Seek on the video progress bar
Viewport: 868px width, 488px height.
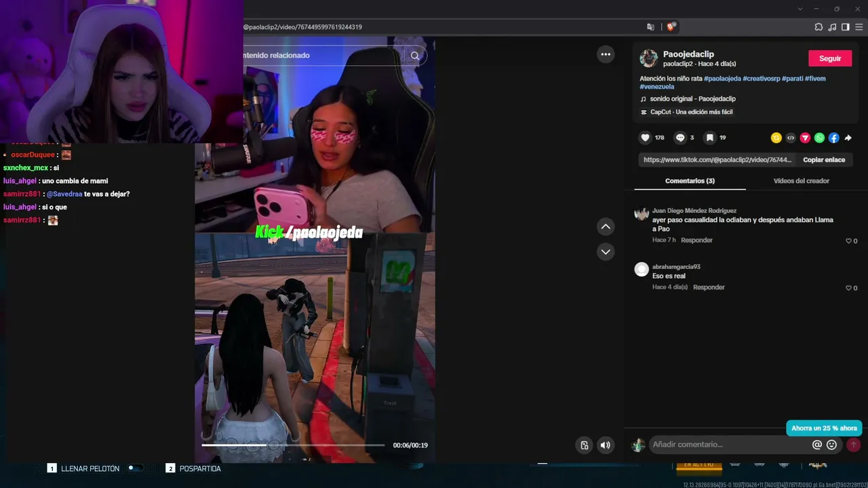pyautogui.click(x=293, y=445)
